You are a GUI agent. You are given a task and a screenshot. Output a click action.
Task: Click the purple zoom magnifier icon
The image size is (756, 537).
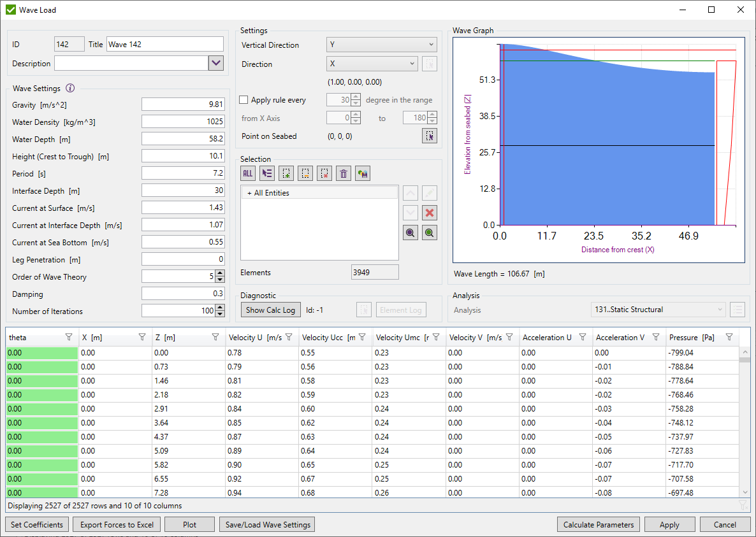(410, 232)
